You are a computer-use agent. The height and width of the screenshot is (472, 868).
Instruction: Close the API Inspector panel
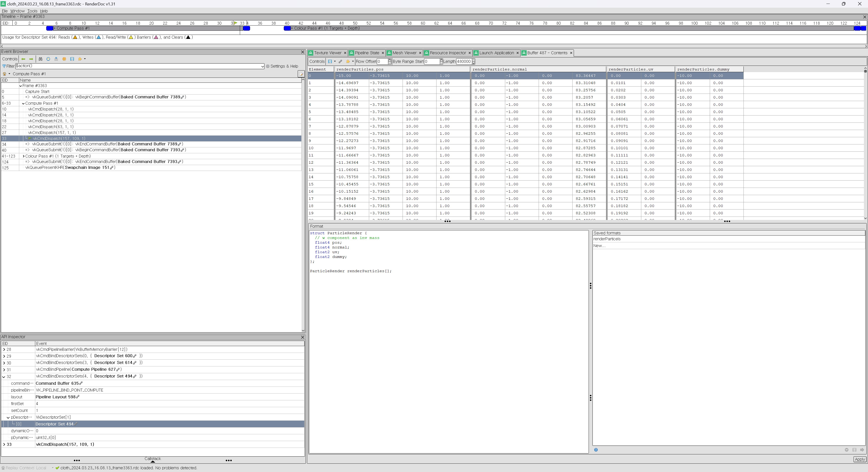point(302,337)
